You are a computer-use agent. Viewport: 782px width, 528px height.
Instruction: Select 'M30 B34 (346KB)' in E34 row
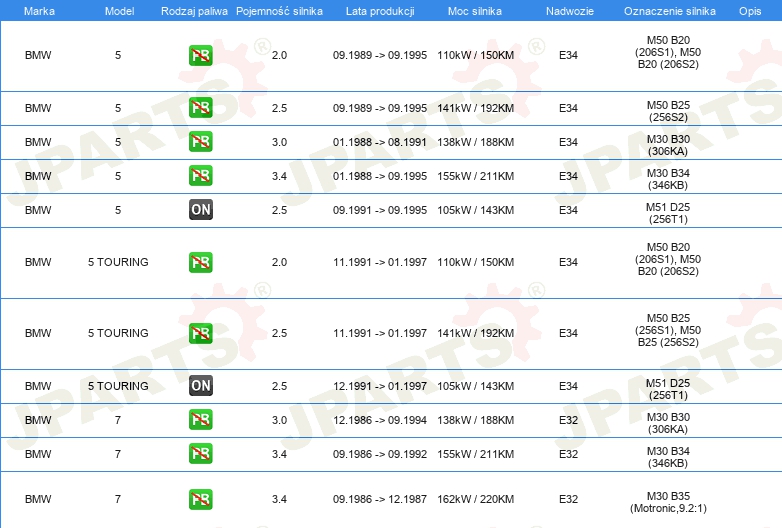pyautogui.click(x=668, y=179)
